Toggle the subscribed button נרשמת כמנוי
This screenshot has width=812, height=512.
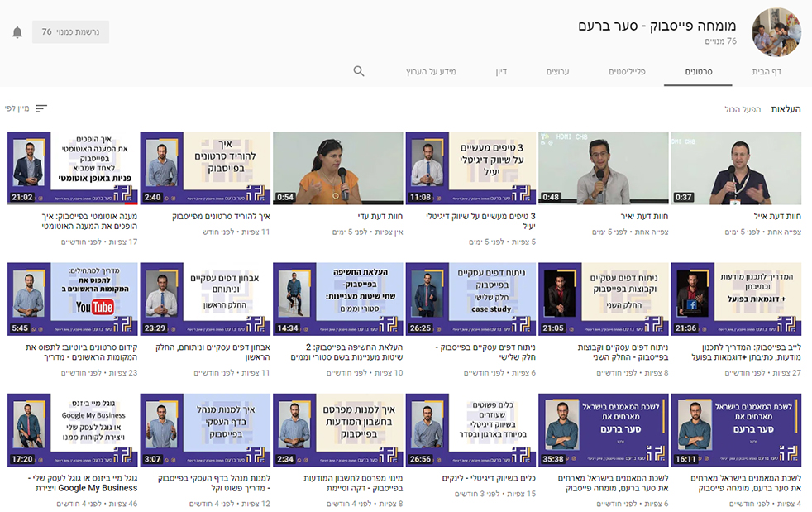pyautogui.click(x=70, y=32)
